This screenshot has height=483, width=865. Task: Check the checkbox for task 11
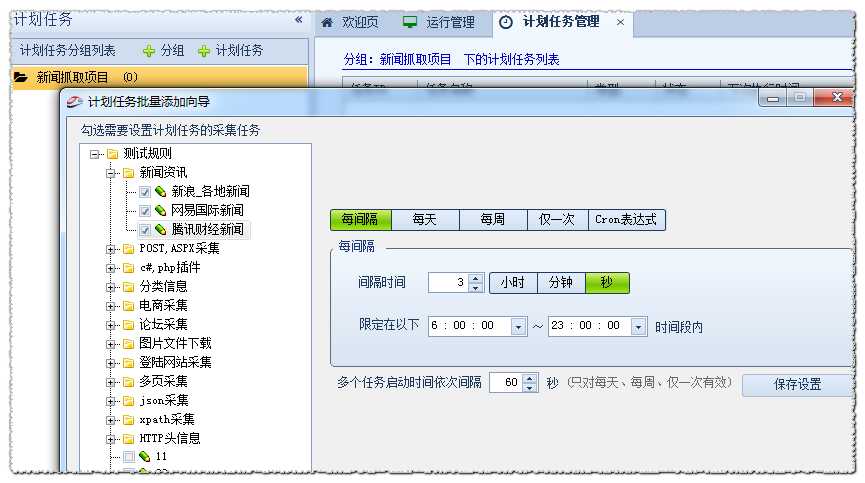pos(129,457)
